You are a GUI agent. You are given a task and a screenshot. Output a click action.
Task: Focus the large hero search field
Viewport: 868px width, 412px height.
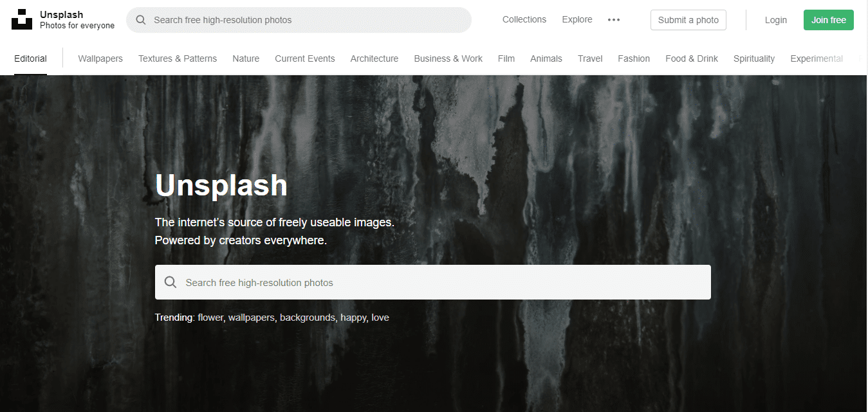point(433,282)
